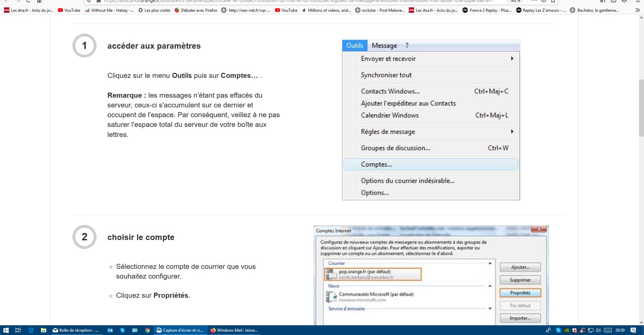Screen dimensions: 644x335
Task: Click the Outils menu screenshot image
Action: (431, 120)
